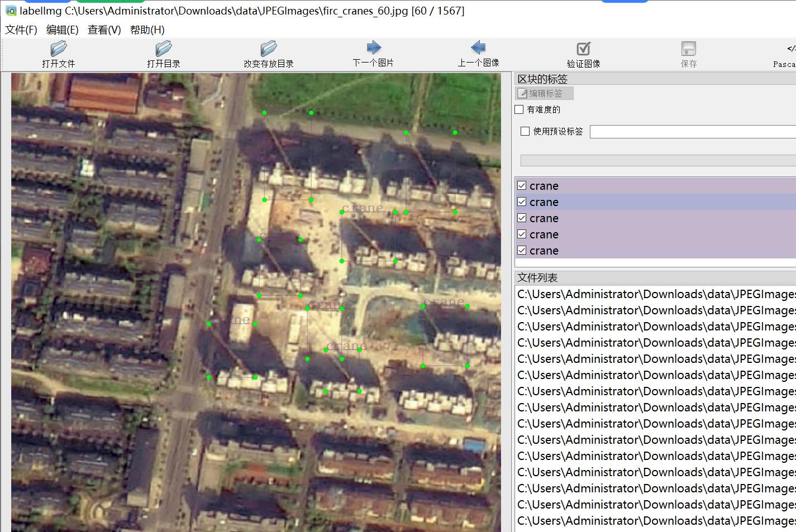This screenshot has width=796, height=532.
Task: Uncheck the first crane checkbox in label list
Action: 522,185
